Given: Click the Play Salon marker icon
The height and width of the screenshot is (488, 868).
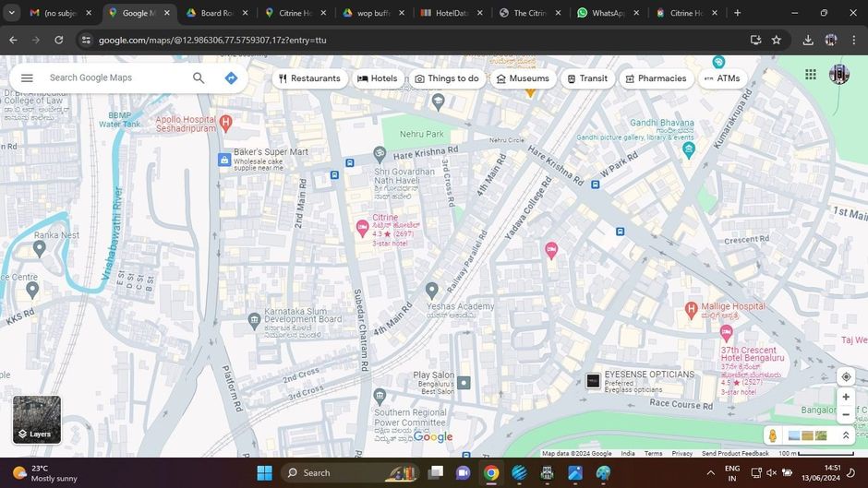Looking at the screenshot, I should click(464, 382).
